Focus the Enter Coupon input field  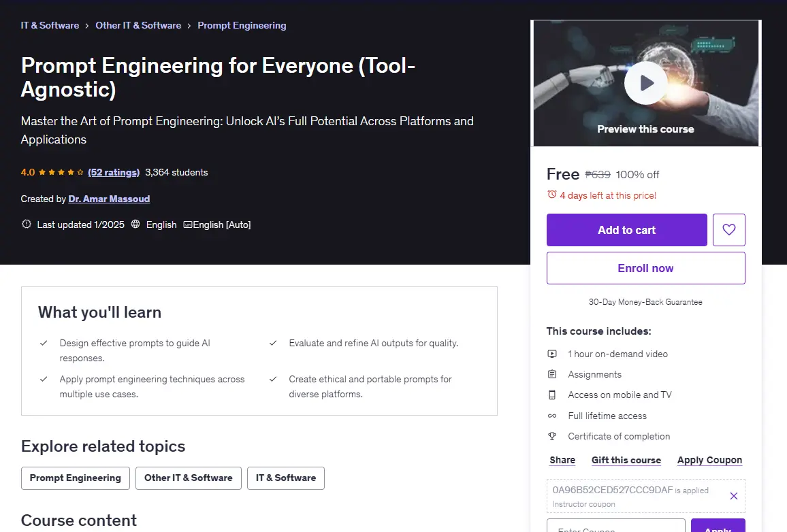point(616,525)
